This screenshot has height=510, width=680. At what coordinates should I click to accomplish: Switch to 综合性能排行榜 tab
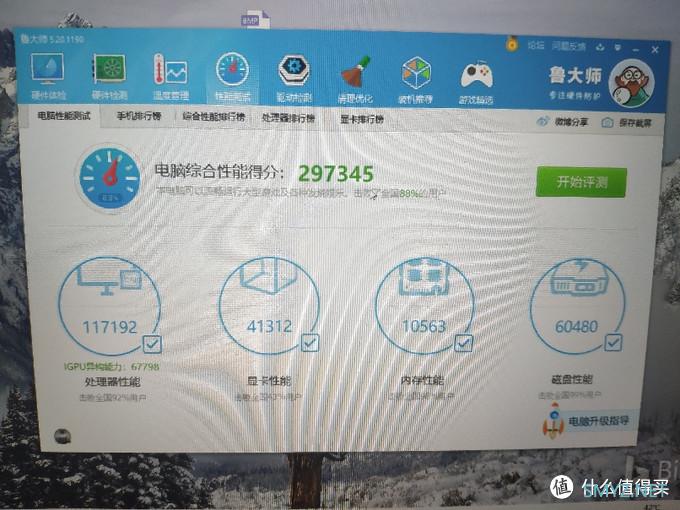pyautogui.click(x=213, y=117)
